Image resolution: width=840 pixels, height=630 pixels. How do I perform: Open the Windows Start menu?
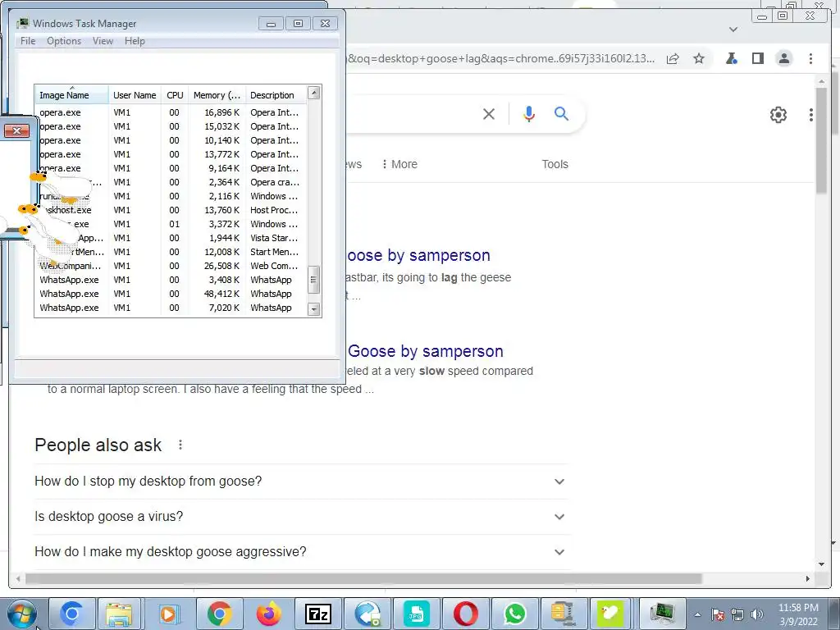point(21,614)
